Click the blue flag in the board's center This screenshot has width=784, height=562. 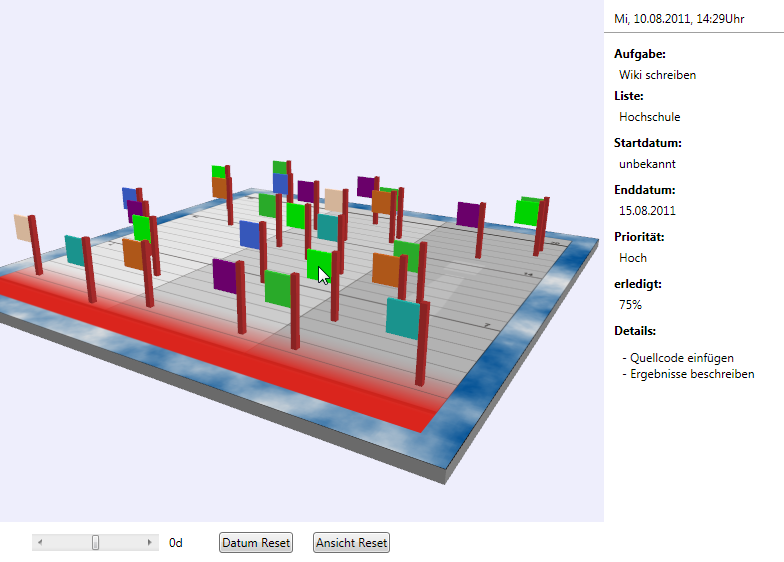[x=250, y=234]
